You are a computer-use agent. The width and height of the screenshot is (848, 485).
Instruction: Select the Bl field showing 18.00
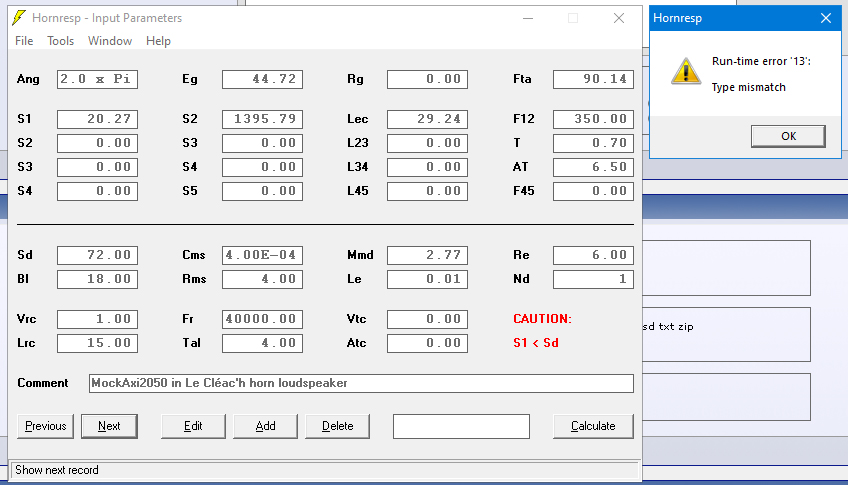97,279
